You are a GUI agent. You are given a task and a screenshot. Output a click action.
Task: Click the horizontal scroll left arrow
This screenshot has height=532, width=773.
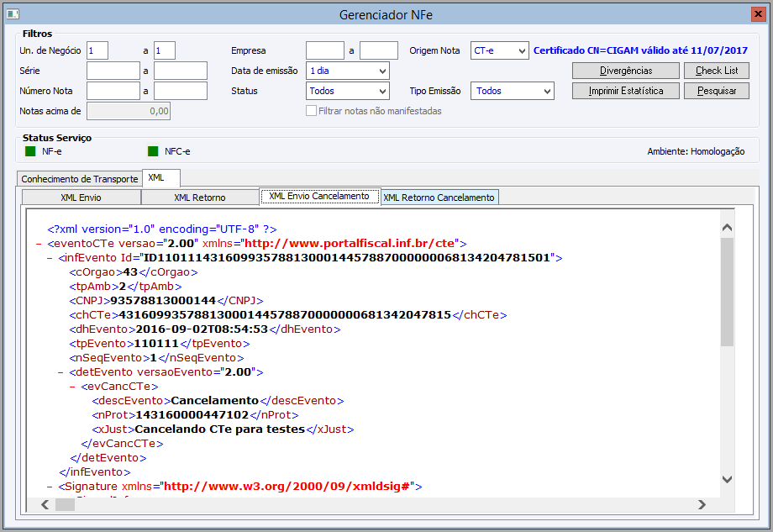click(46, 504)
